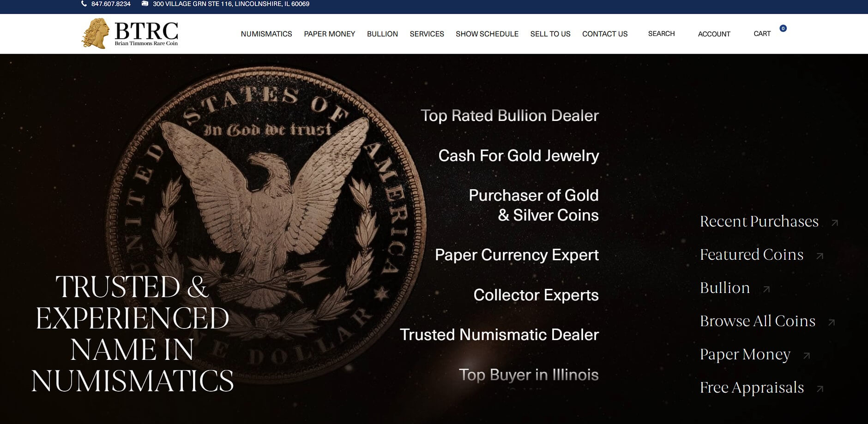Click the BTRC gold head logo
Image resolution: width=868 pixels, height=424 pixels.
coord(96,33)
